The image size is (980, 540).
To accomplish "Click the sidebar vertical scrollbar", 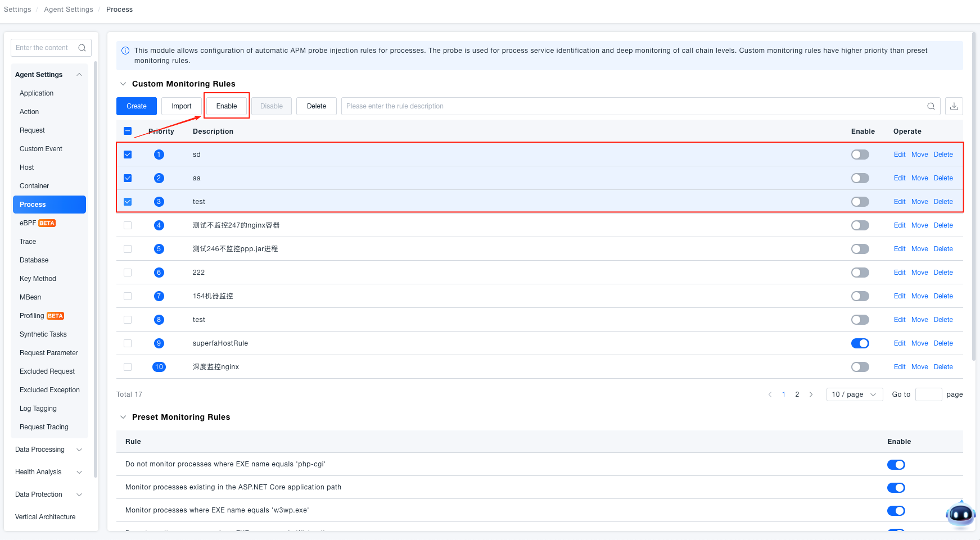I will pos(96,270).
